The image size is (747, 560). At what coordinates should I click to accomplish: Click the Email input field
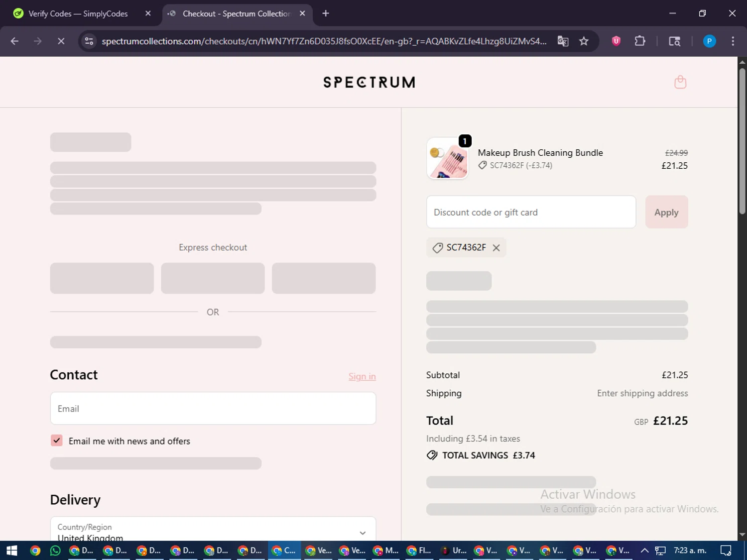213,408
